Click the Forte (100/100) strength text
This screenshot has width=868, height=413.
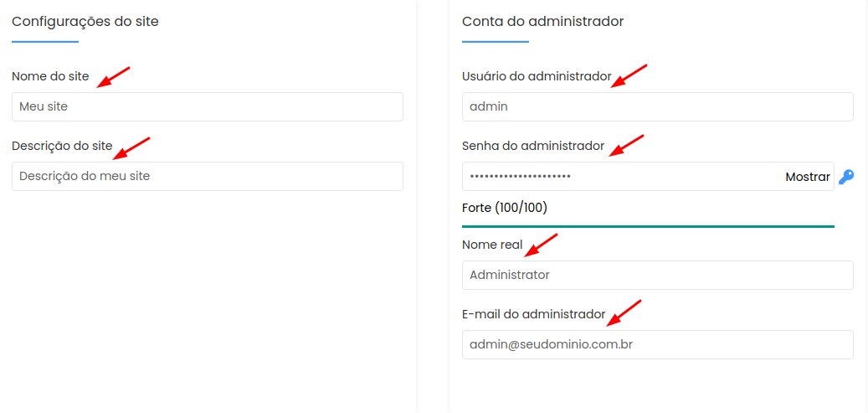(x=504, y=208)
